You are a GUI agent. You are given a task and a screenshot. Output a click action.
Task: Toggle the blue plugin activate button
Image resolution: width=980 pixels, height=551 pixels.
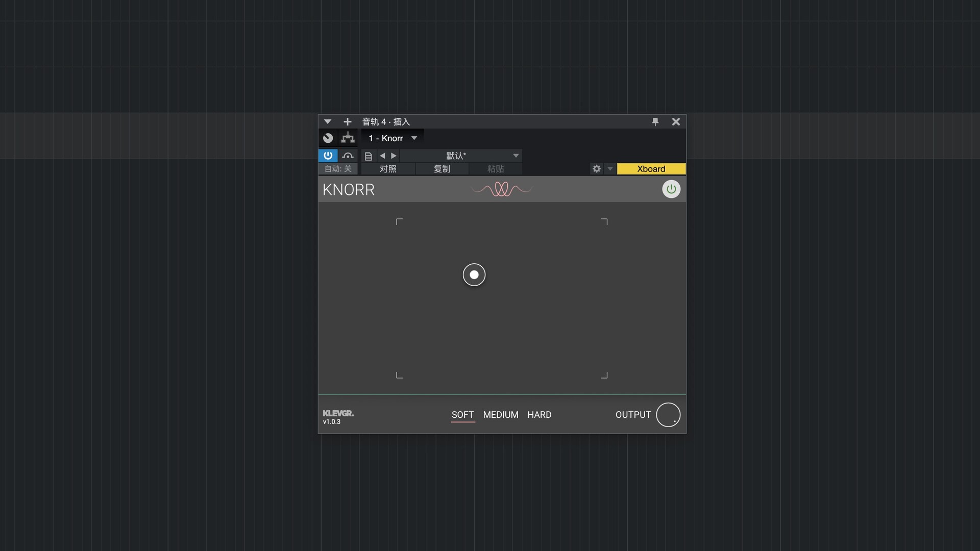pyautogui.click(x=328, y=156)
